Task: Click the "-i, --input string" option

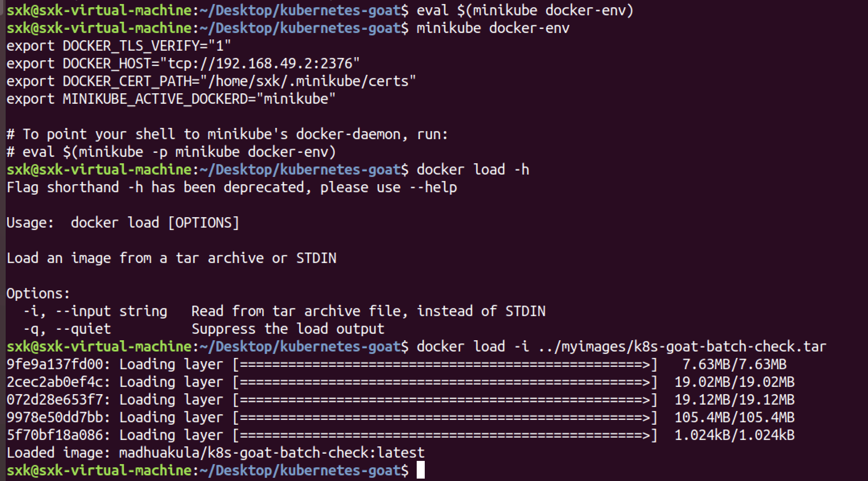Action: pyautogui.click(x=95, y=311)
